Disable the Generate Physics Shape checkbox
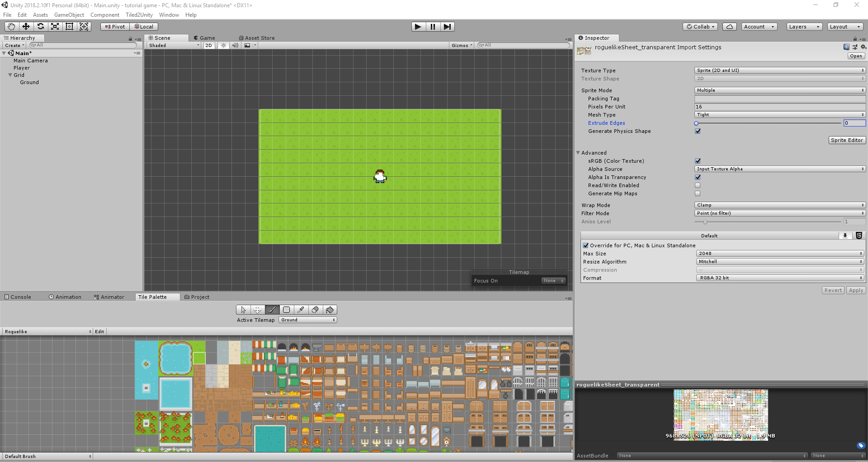 698,131
